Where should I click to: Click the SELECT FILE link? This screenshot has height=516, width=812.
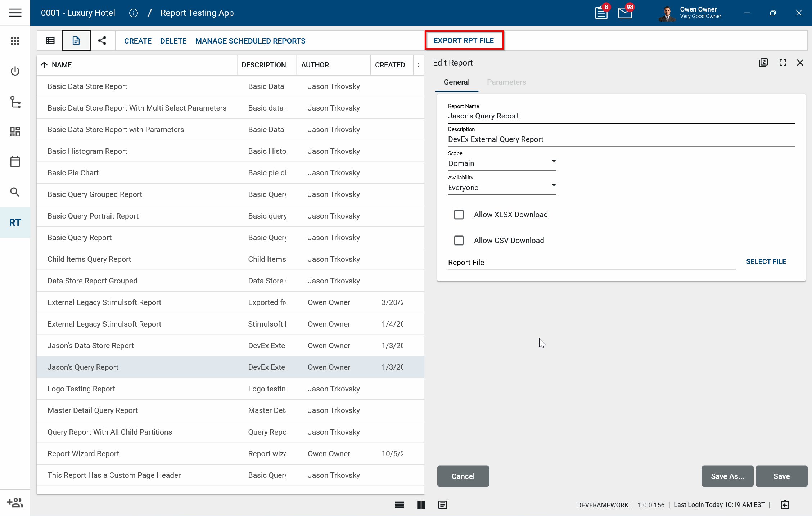pyautogui.click(x=766, y=261)
